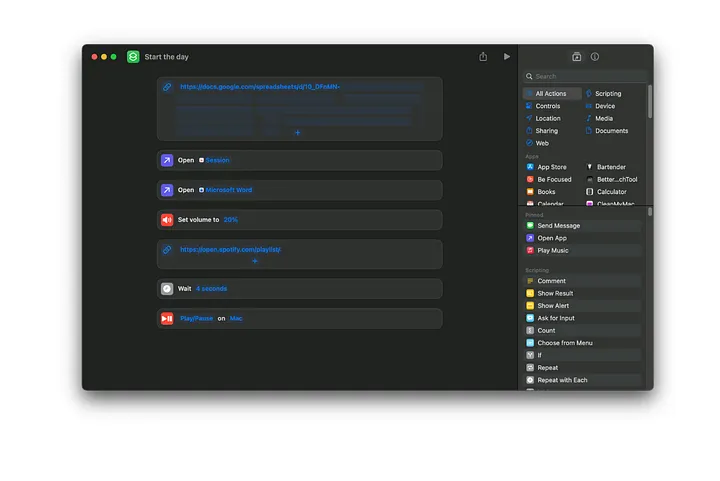Choose App Store in Apps list
The image size is (720, 481).
[x=546, y=167]
